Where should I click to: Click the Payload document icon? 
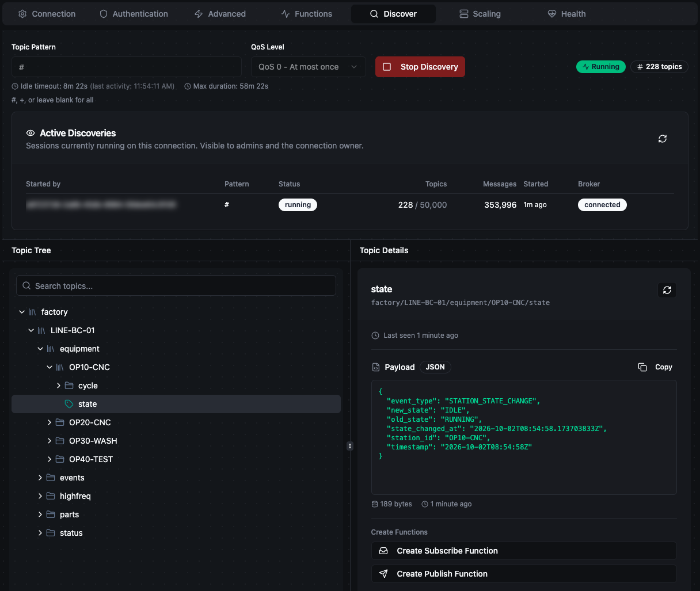(x=376, y=367)
